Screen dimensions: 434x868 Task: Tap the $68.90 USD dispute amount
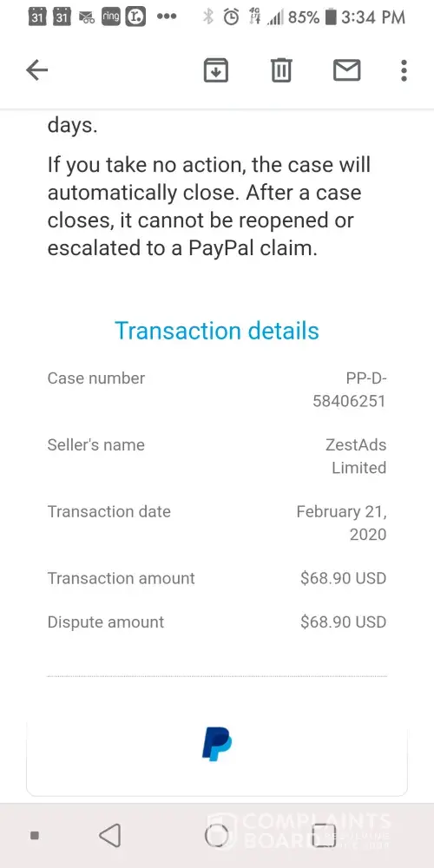click(343, 621)
